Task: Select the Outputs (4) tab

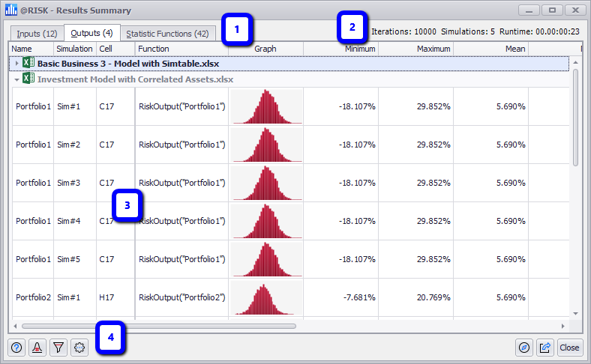Action: [x=91, y=34]
